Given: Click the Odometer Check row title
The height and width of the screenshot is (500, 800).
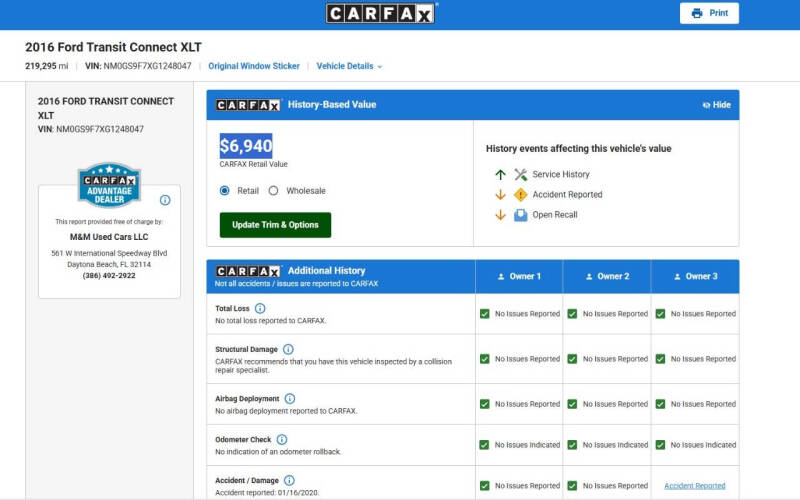Looking at the screenshot, I should coord(243,440).
